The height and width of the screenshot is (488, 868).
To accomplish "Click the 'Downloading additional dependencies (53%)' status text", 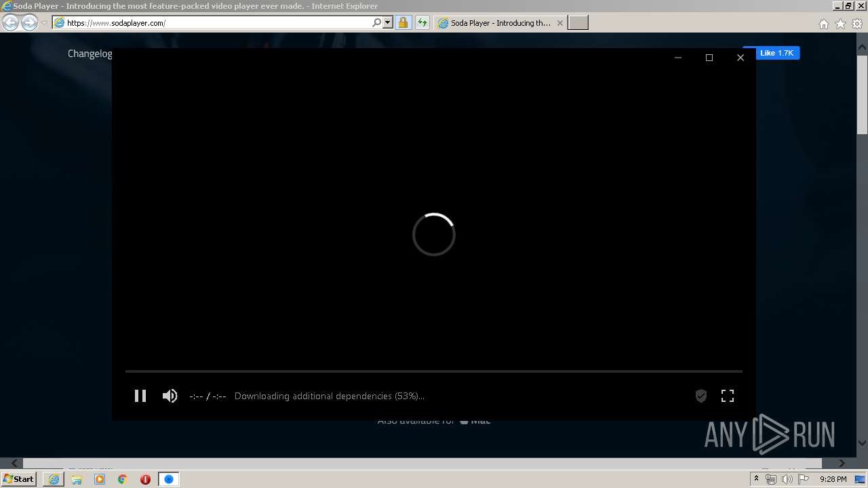I will 330,396.
